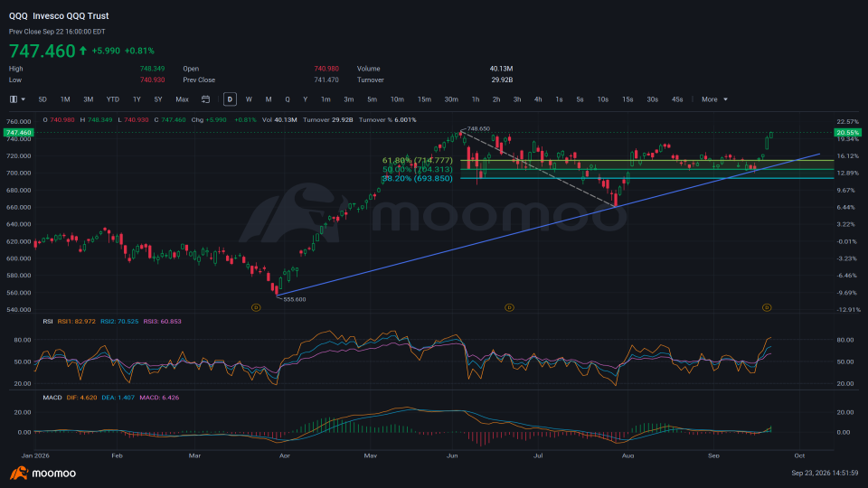Switch to the monthly M interval
Image resolution: width=868 pixels, height=488 pixels.
(x=269, y=99)
